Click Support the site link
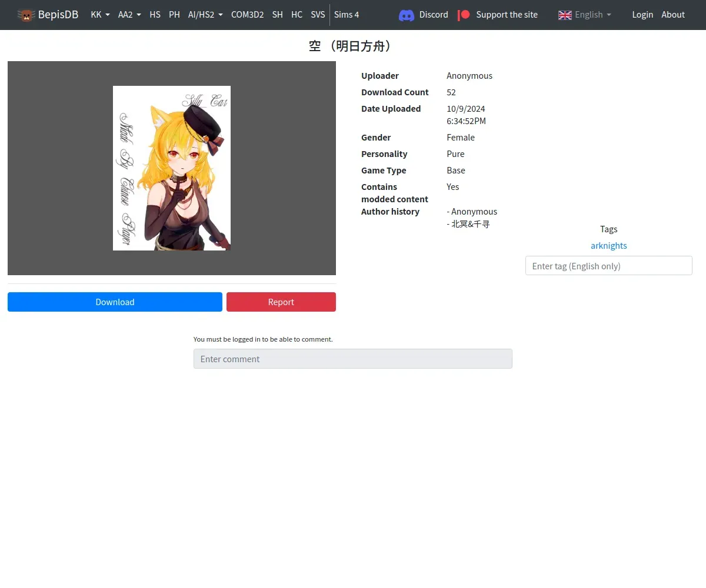This screenshot has height=588, width=706. point(507,15)
